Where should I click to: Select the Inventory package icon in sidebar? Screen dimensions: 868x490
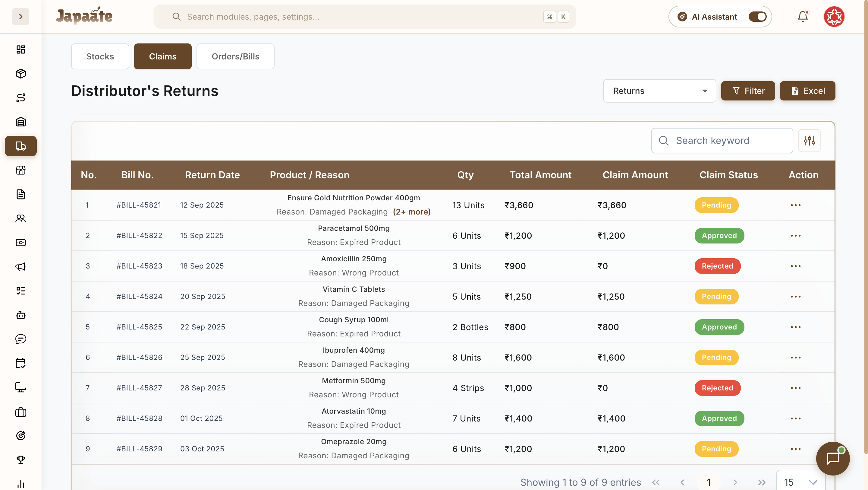(20, 74)
